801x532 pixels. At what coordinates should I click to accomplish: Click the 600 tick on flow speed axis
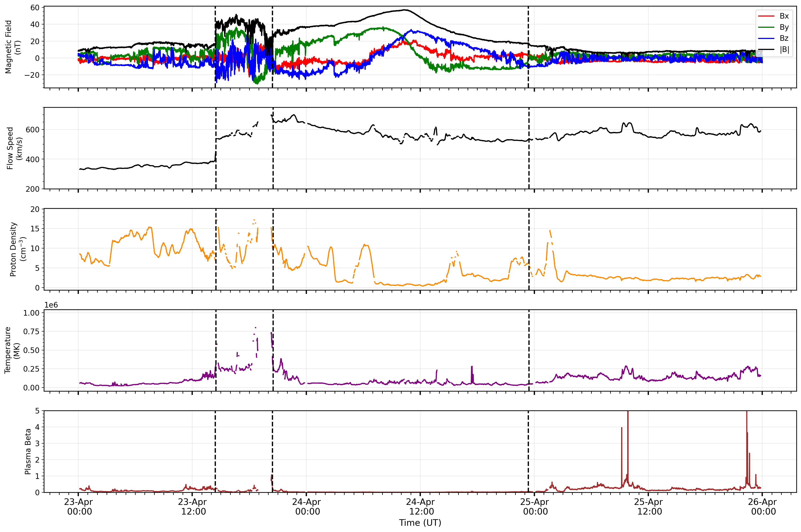coord(33,130)
